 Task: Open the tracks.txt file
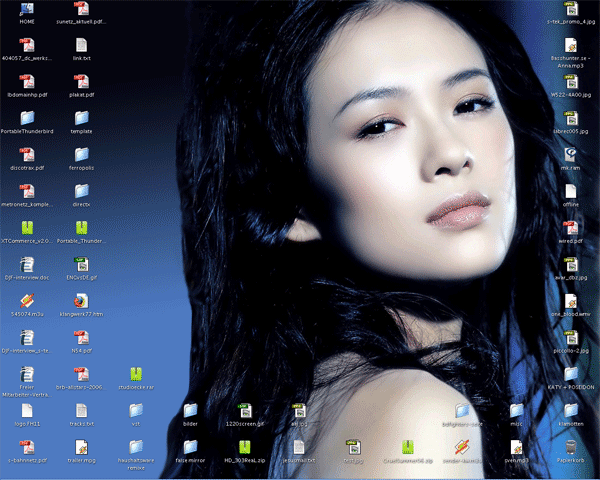(81, 410)
